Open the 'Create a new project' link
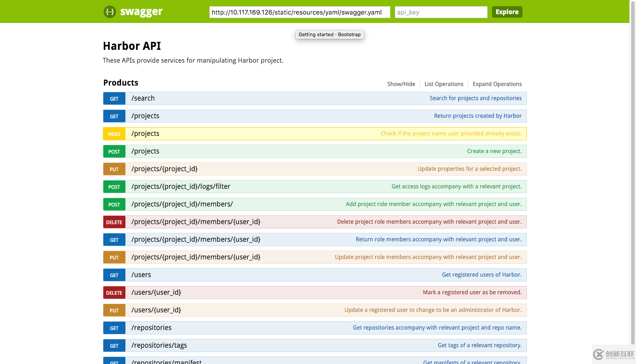The height and width of the screenshot is (364, 636). point(494,151)
